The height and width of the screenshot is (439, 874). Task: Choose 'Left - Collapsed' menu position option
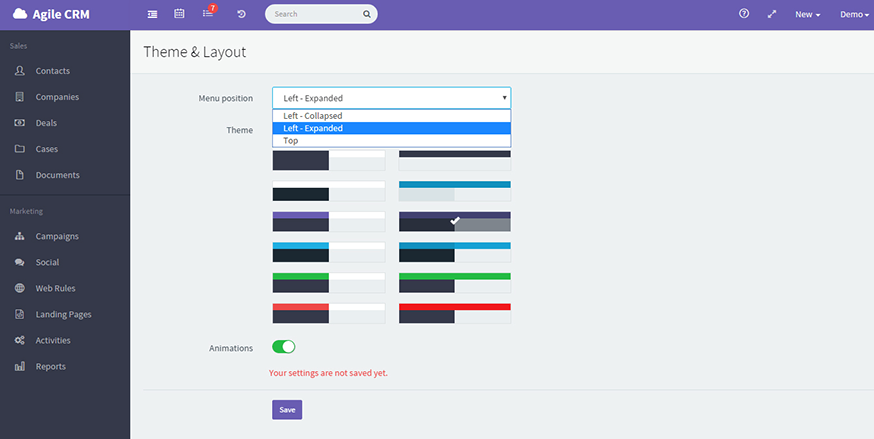click(x=313, y=116)
